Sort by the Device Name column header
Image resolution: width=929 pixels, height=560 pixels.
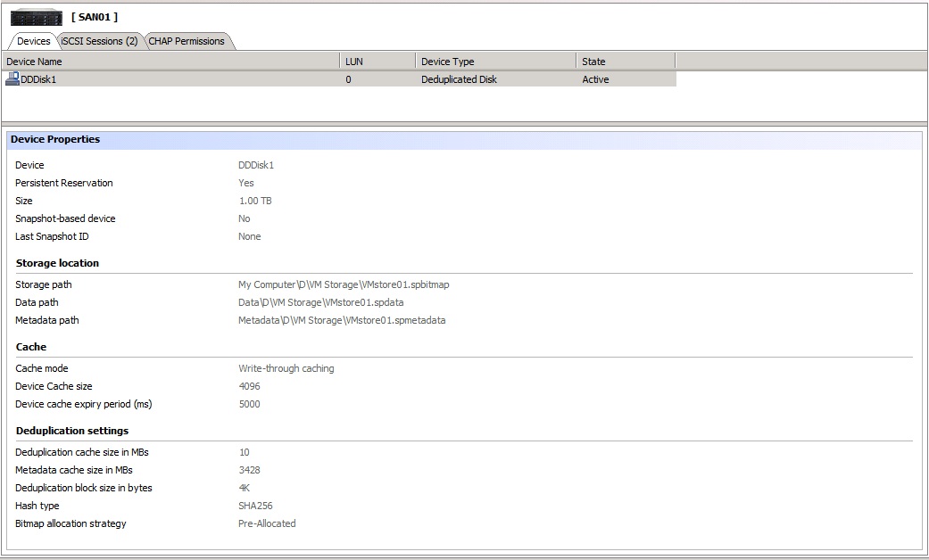tap(170, 62)
